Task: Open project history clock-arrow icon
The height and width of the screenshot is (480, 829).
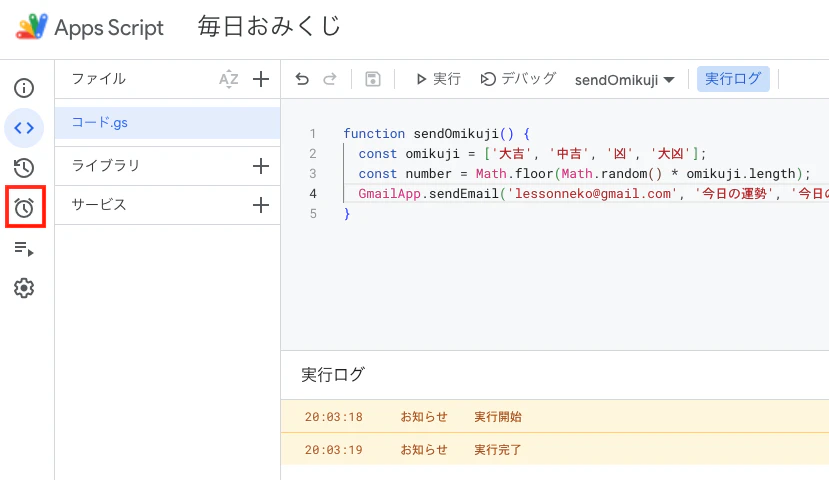Action: (x=24, y=168)
